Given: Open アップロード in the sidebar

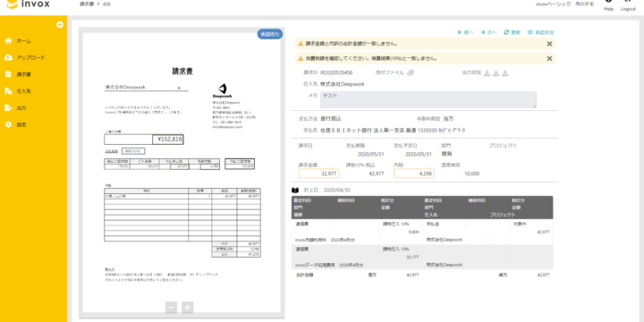Looking at the screenshot, I should [x=30, y=58].
